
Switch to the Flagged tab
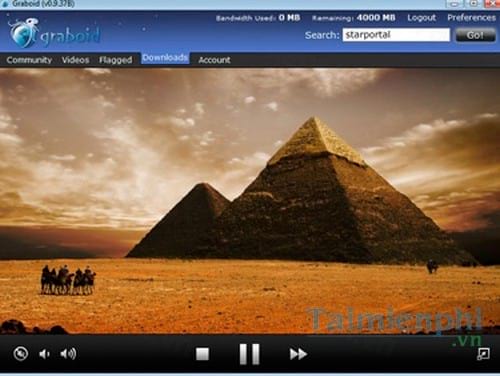coord(116,60)
